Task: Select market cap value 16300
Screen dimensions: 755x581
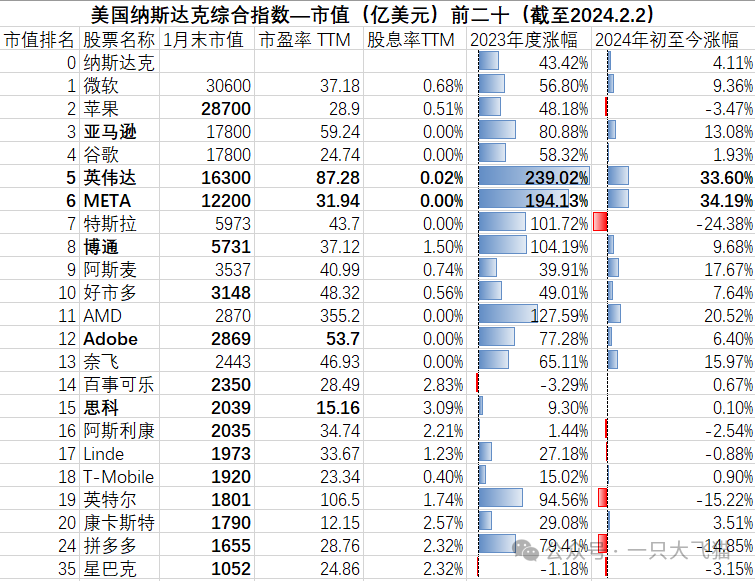Action: coord(226,178)
